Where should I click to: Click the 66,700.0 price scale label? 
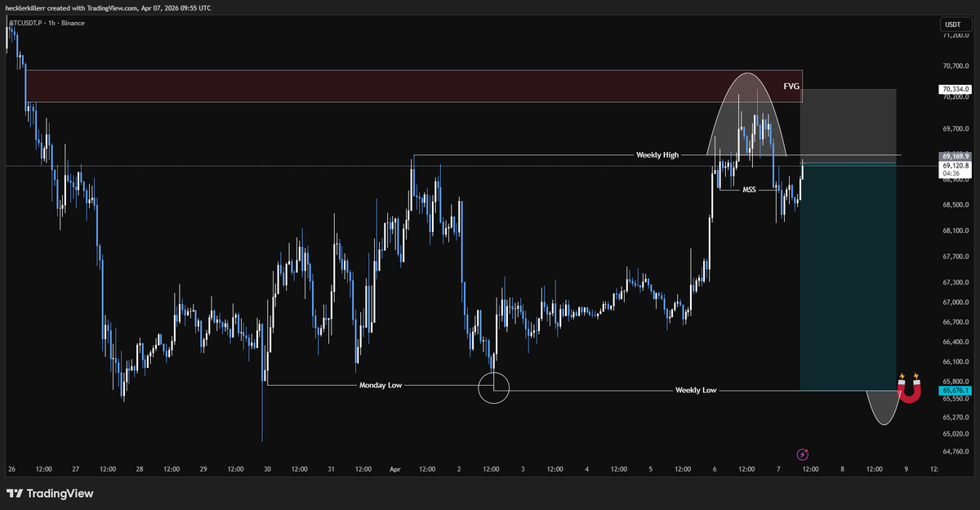coord(955,322)
